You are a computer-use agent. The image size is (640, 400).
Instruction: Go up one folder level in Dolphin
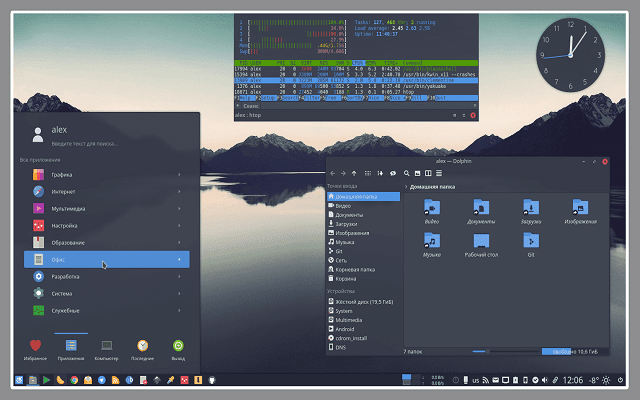click(354, 173)
